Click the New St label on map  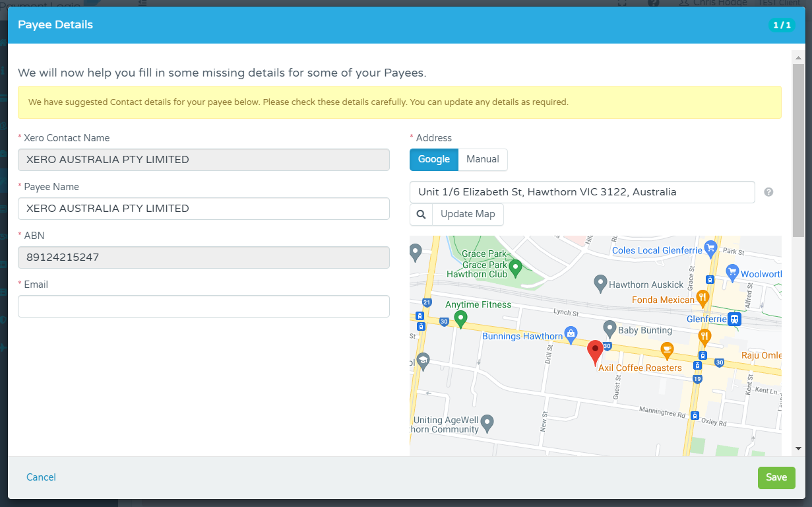point(544,421)
